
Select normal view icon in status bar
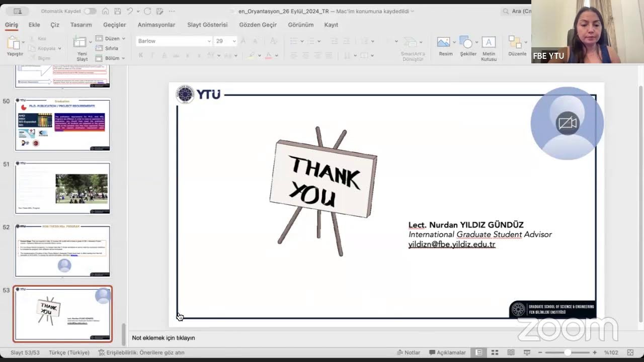pyautogui.click(x=478, y=352)
